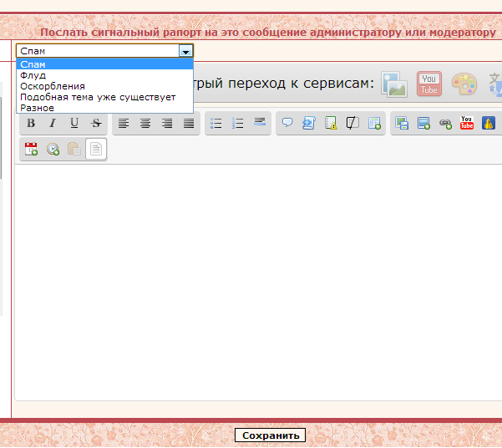This screenshot has width=502, height=448.
Task: Collapse the report reason dropdown arrow
Action: pyautogui.click(x=185, y=51)
